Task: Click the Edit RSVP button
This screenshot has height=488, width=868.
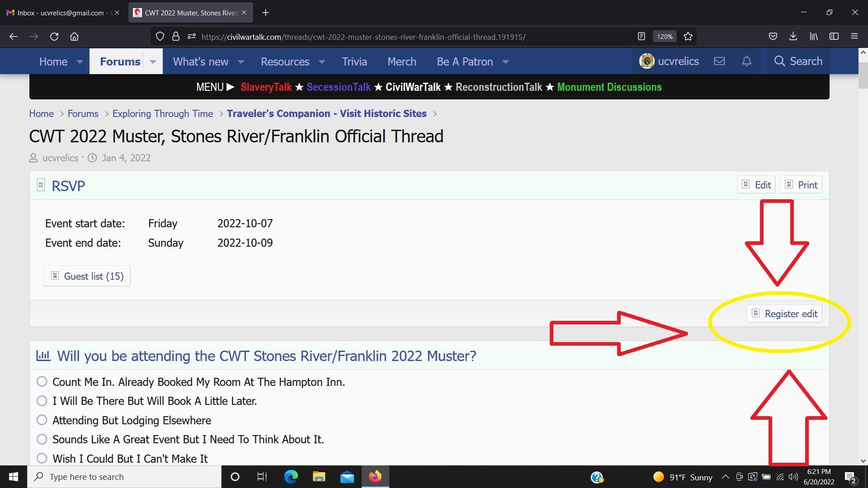Action: point(756,185)
